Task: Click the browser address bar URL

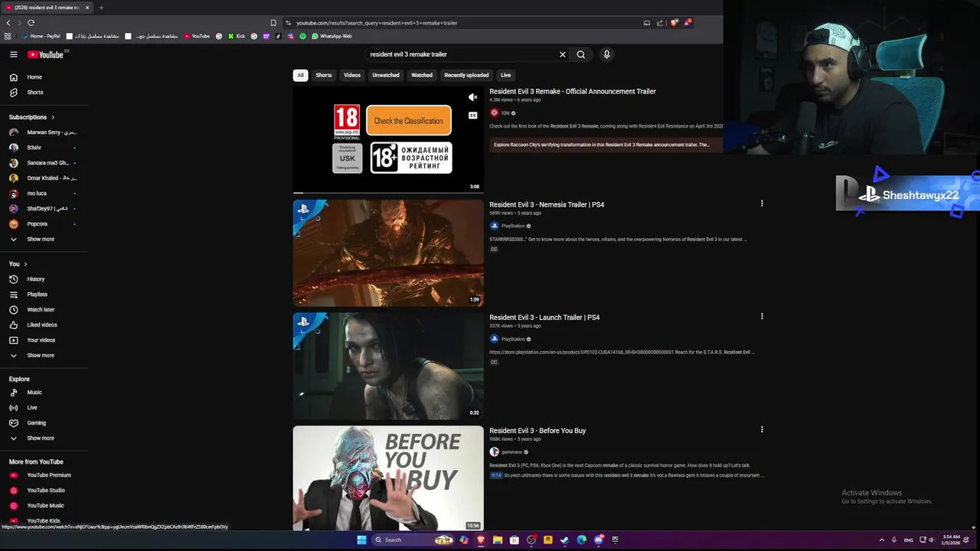Action: [377, 23]
